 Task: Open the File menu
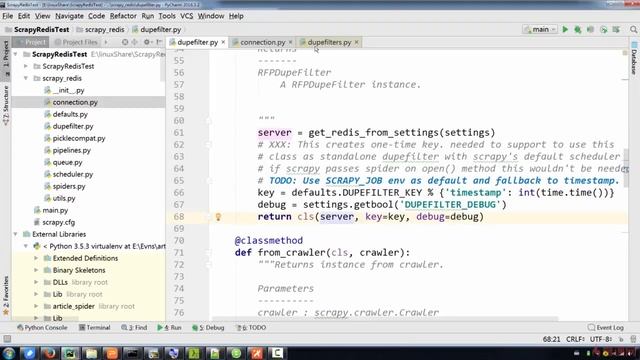pyautogui.click(x=7, y=16)
